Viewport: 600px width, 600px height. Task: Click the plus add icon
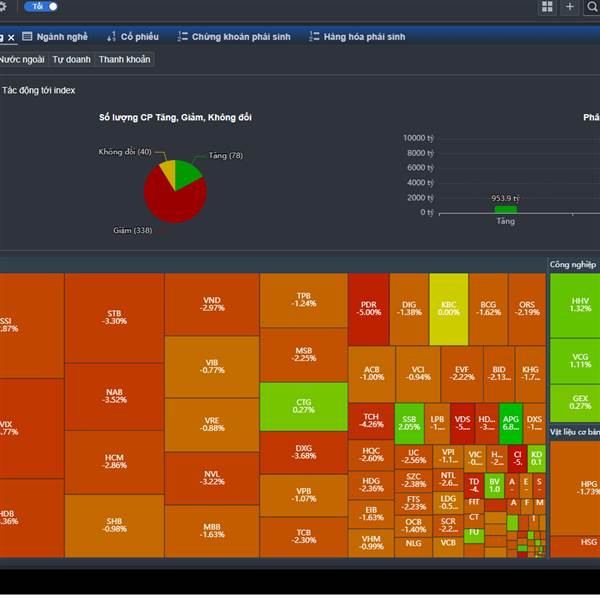569,7
